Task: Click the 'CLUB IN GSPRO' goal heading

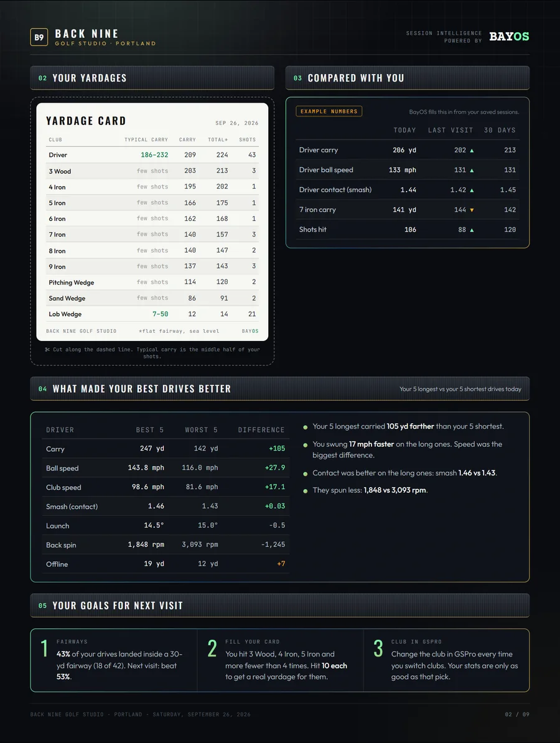Action: pos(416,642)
